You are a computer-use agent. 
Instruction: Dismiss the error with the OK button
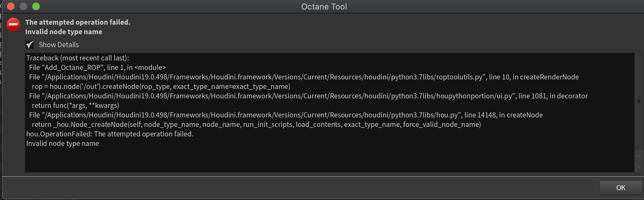620,188
